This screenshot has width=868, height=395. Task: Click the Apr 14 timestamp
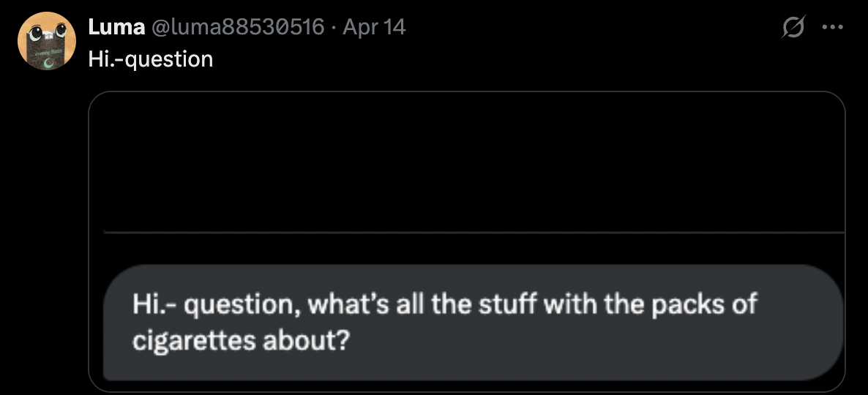[x=374, y=27]
